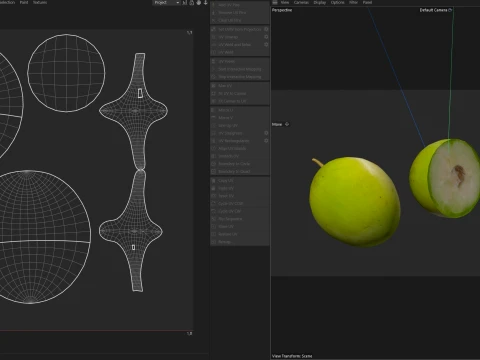Click the Fit Canvas to UV icon
The width and height of the screenshot is (480, 360).
pyautogui.click(x=214, y=101)
